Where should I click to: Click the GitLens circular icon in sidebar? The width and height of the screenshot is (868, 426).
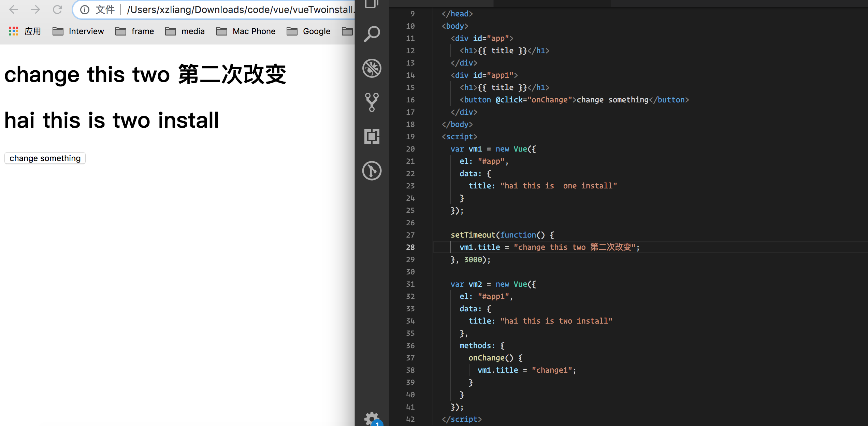372,170
